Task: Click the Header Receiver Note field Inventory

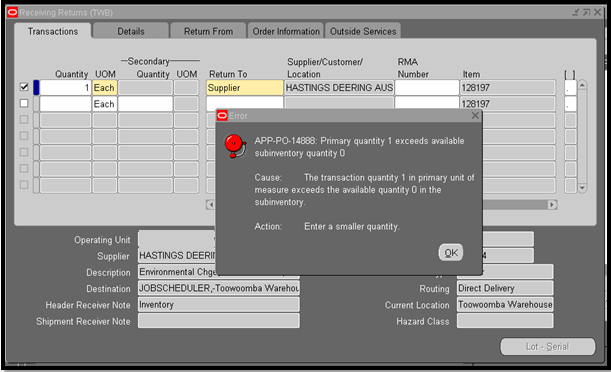Action: coord(219,305)
